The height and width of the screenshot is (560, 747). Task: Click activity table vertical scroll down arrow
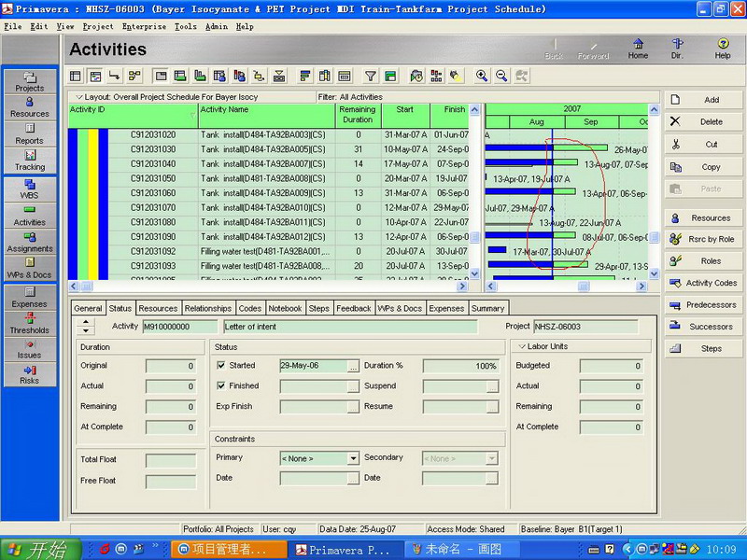(x=474, y=273)
